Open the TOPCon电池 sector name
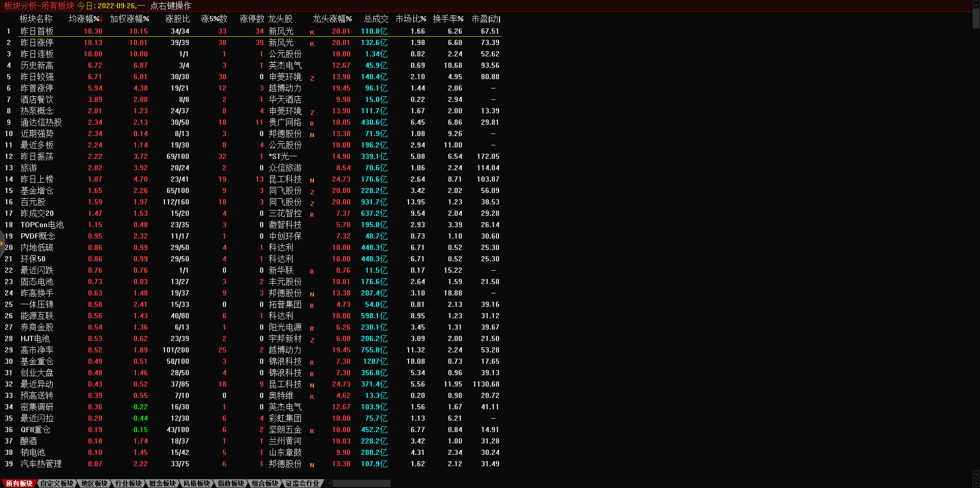This screenshot has height=488, width=980. coord(42,225)
